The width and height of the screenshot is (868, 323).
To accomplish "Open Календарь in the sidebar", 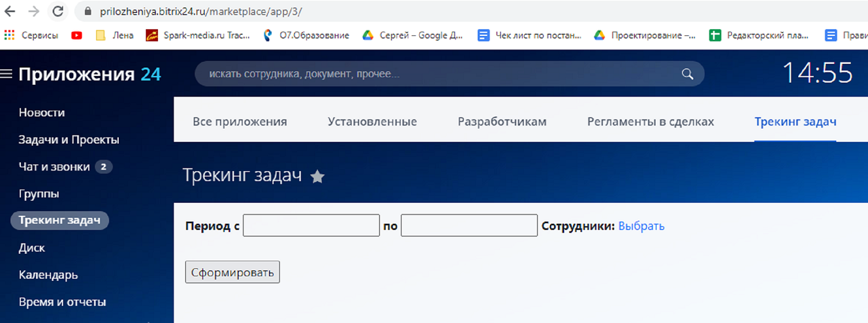I will click(48, 275).
